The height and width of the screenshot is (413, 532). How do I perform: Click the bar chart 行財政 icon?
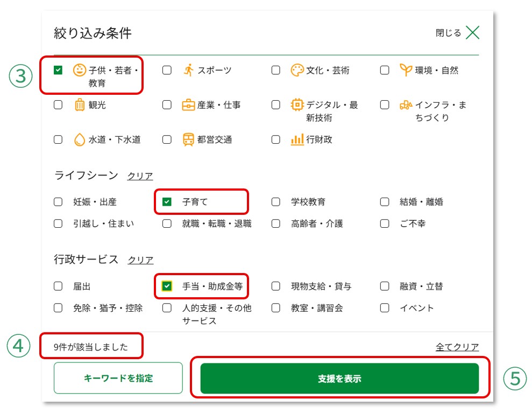pos(297,139)
